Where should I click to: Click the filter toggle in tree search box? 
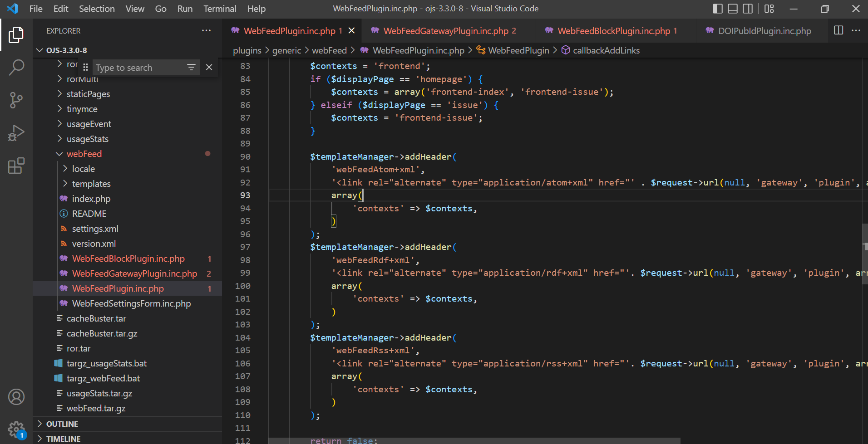pyautogui.click(x=191, y=67)
